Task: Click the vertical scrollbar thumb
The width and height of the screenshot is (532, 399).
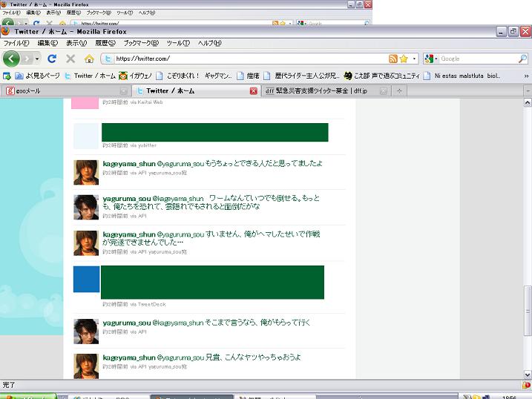Action: (528, 310)
